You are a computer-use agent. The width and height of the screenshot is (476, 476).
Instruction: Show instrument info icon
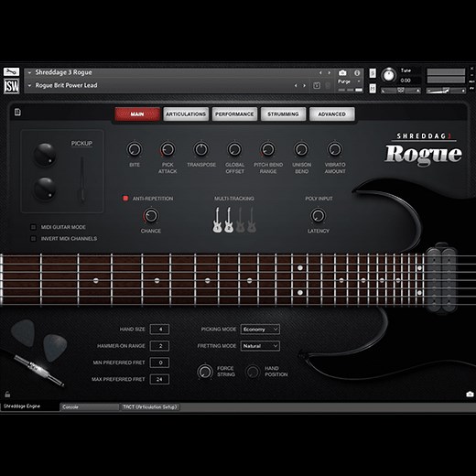point(357,73)
